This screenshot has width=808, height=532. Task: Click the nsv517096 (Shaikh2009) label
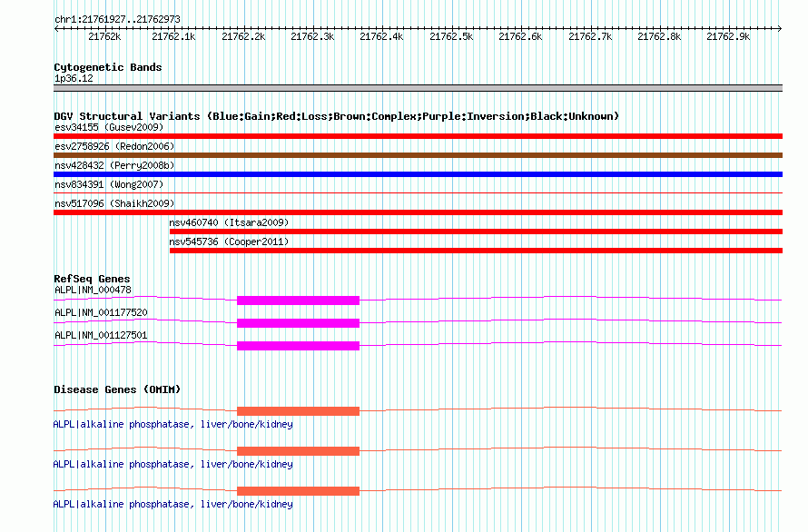(x=114, y=203)
